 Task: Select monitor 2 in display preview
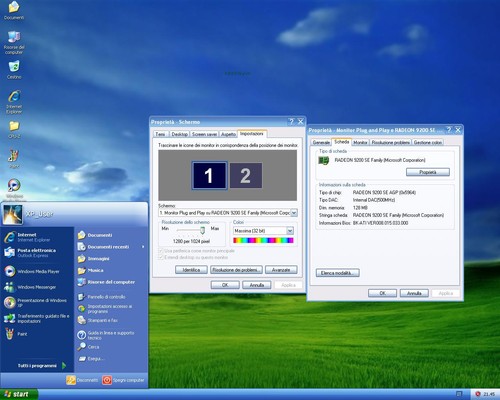click(245, 175)
